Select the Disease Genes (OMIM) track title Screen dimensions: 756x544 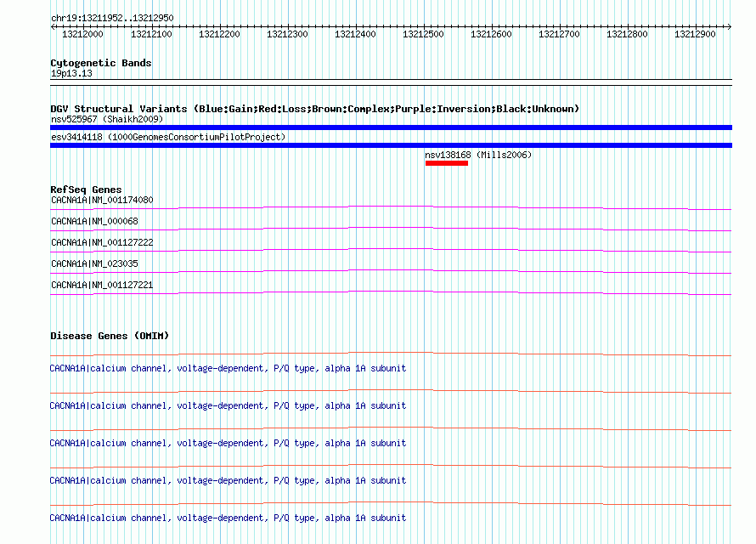pyautogui.click(x=110, y=336)
